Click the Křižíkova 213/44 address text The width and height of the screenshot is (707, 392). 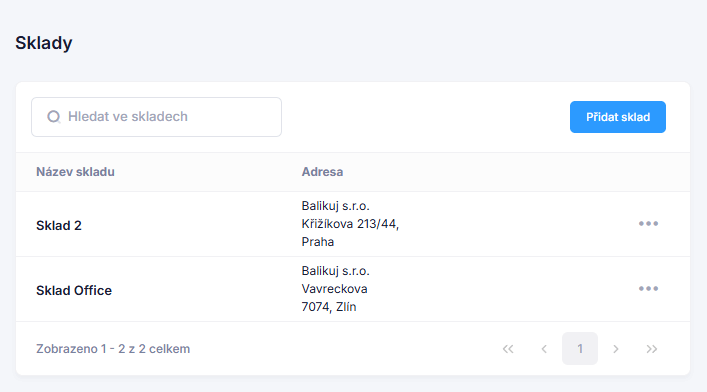(x=350, y=224)
